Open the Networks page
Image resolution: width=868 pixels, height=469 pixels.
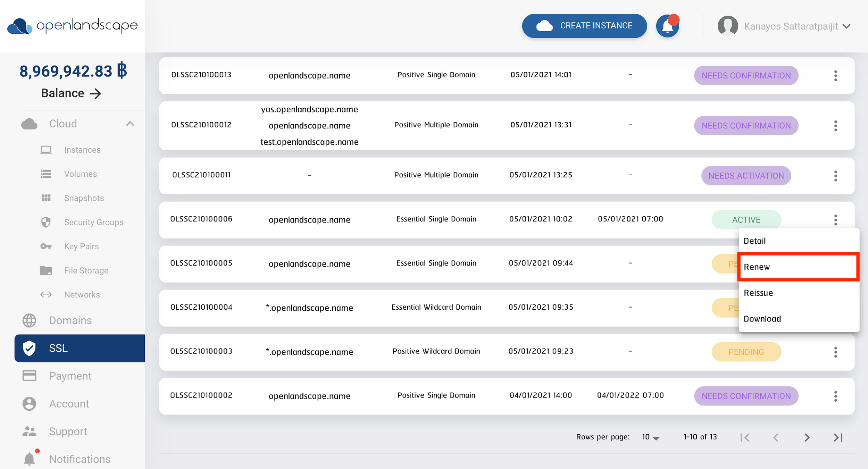tap(82, 294)
